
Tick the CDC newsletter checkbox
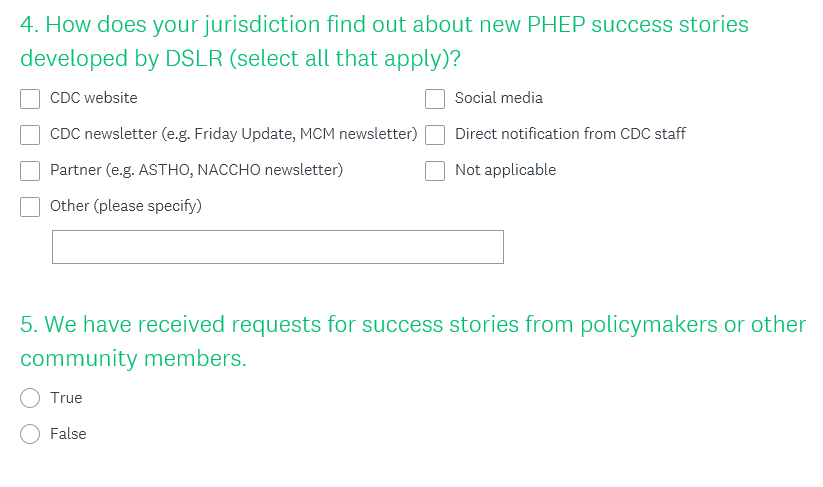point(31,135)
